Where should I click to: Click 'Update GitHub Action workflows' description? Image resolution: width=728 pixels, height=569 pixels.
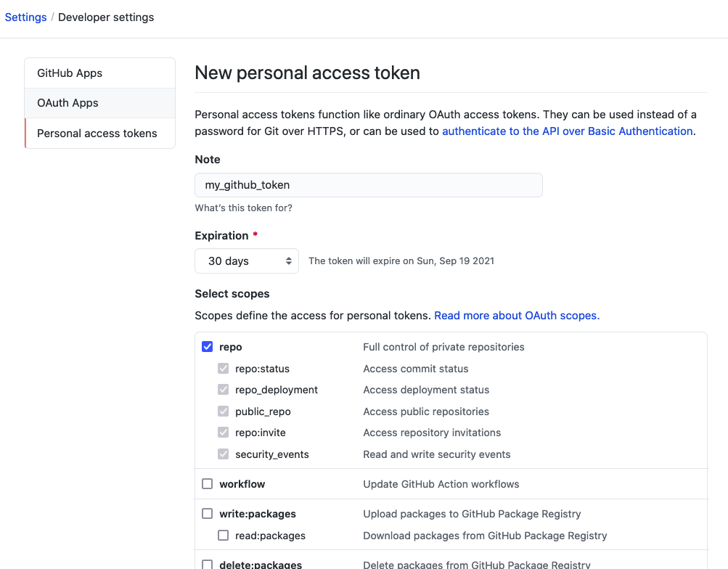click(441, 484)
